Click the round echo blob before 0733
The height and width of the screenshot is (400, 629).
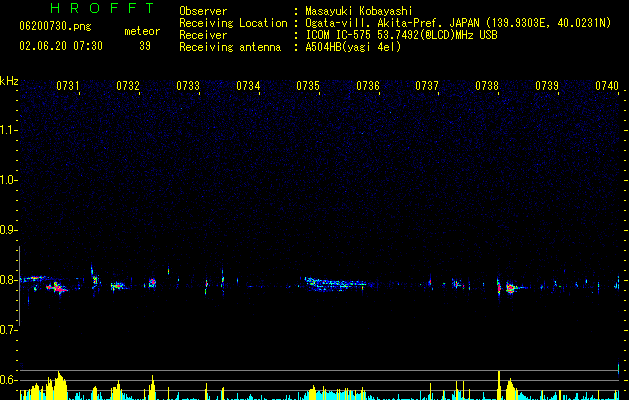point(152,283)
